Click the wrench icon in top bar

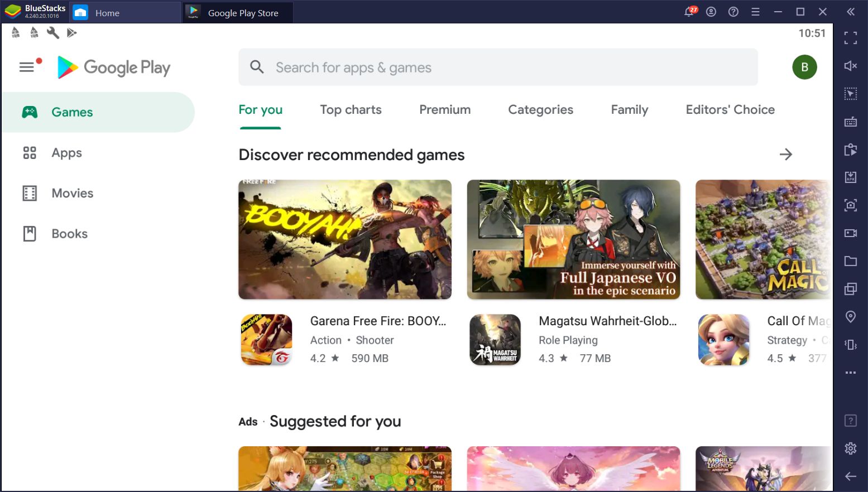pyautogui.click(x=53, y=33)
